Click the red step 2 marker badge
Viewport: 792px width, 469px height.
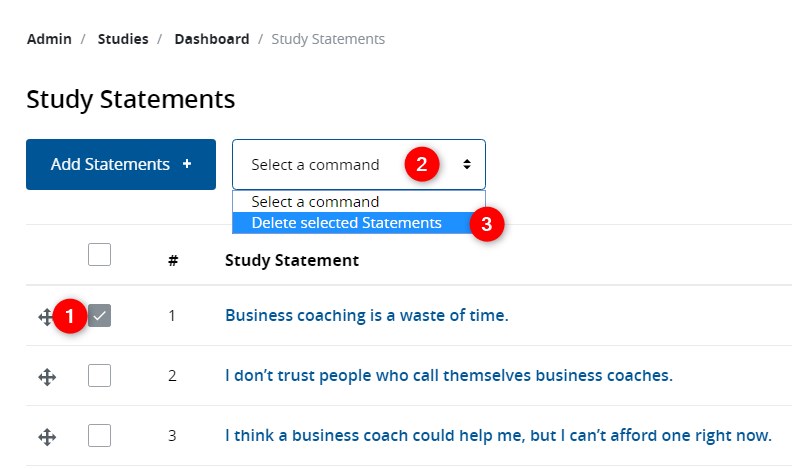pos(421,165)
